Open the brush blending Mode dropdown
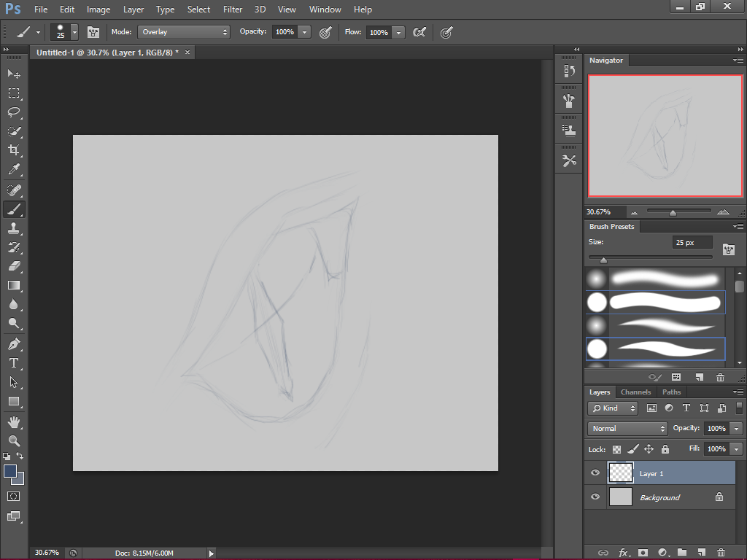 tap(183, 32)
